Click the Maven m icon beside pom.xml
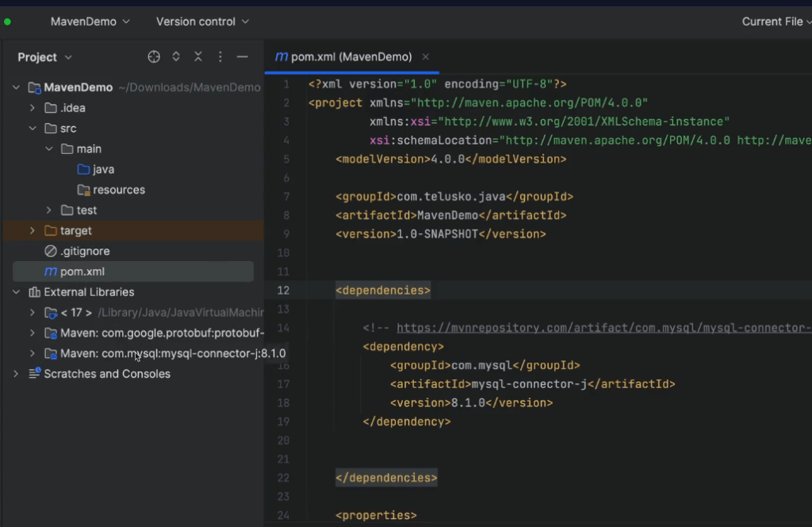Screen dimensions: 812x527 pos(51,271)
